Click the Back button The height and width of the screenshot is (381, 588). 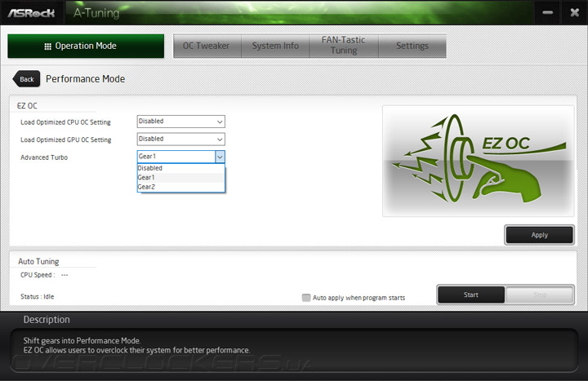pyautogui.click(x=26, y=79)
